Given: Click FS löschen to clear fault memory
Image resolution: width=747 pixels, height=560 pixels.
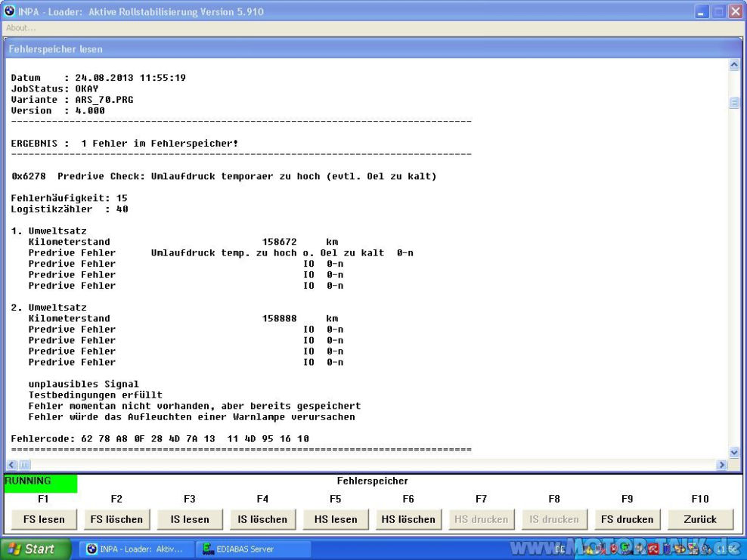Looking at the screenshot, I should 116,519.
